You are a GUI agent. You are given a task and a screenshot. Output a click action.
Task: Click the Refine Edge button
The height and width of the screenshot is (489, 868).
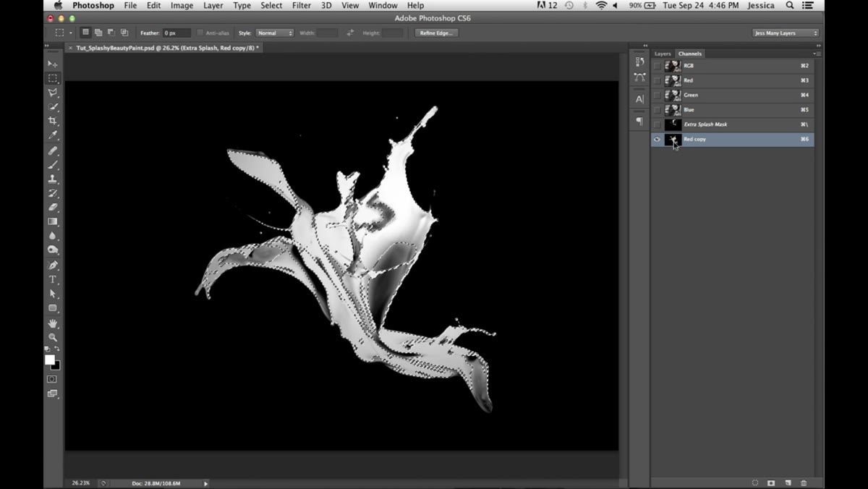436,33
